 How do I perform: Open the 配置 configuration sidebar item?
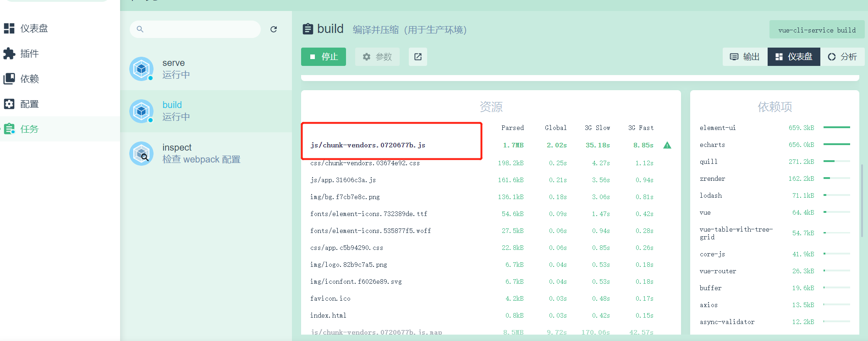click(60, 104)
